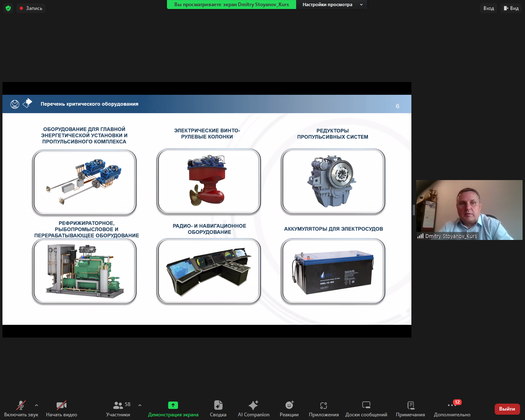The image size is (525, 420).
Task: Click the Вход sign-in button
Action: (x=488, y=8)
